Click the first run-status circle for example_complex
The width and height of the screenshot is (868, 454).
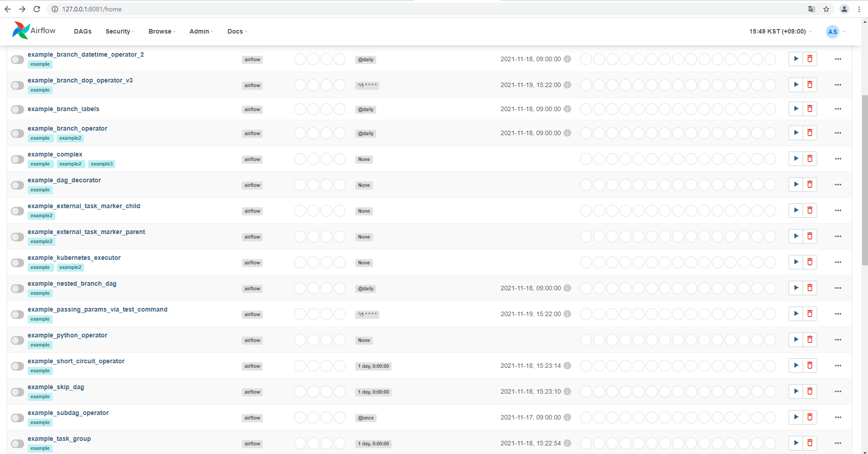pyautogui.click(x=300, y=159)
